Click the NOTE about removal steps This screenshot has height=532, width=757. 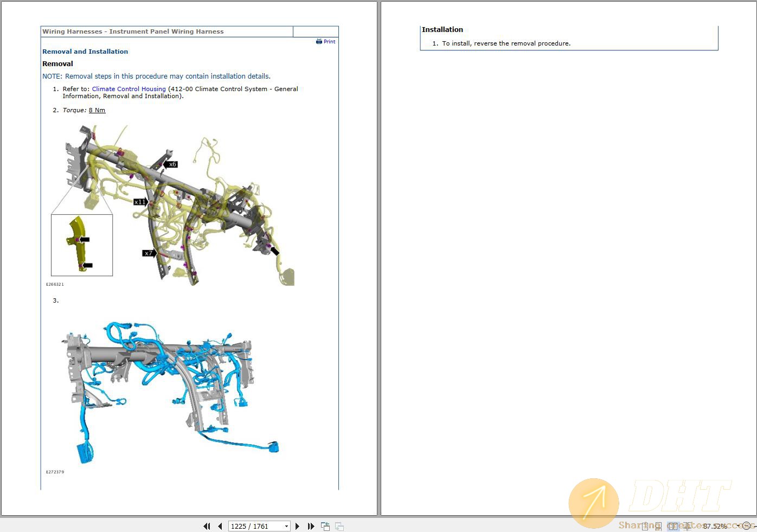click(x=156, y=76)
